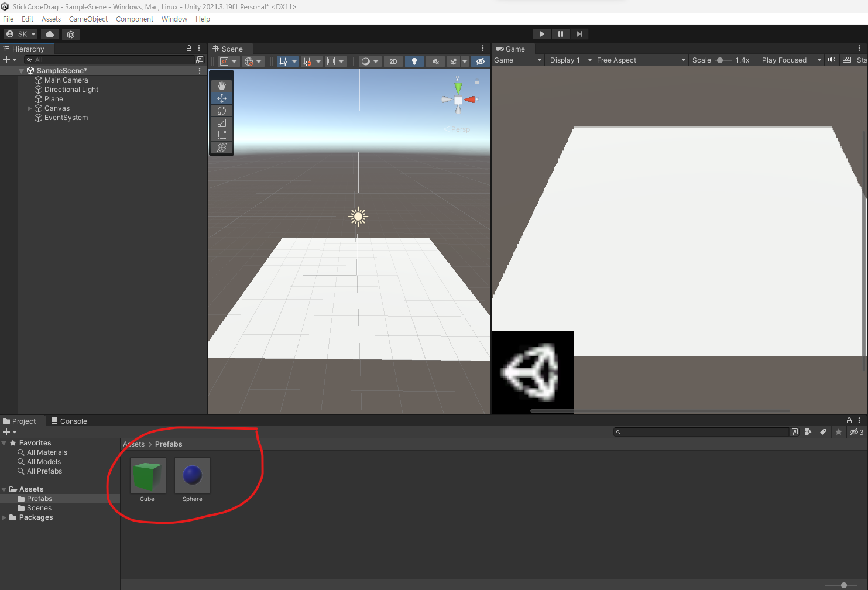Open Unity Cloud services icon
This screenshot has height=590, width=868.
(x=50, y=34)
